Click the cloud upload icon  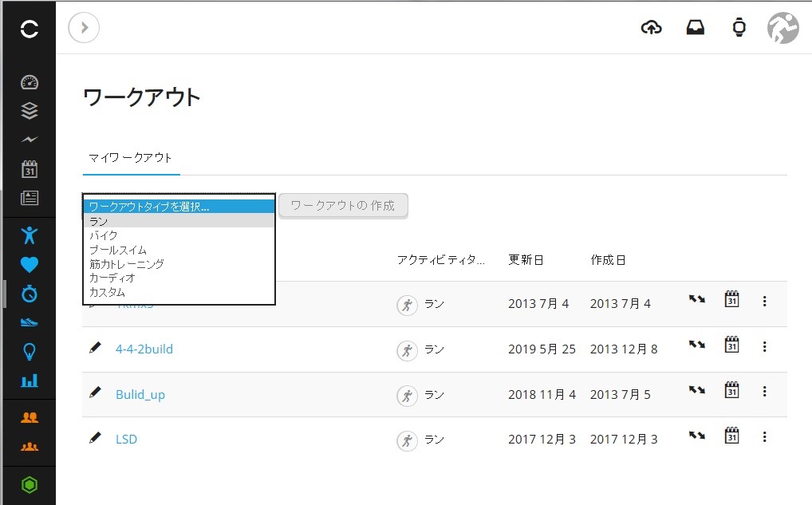coord(651,27)
